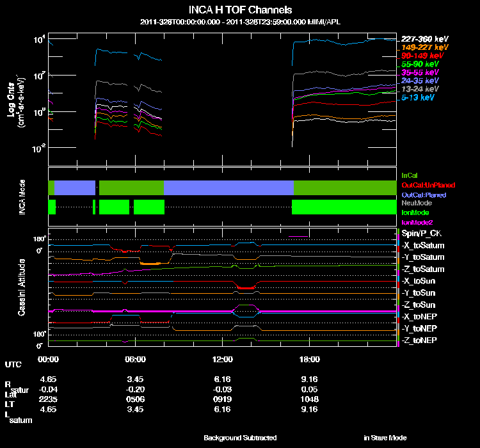Click the -Y_toSun attitude label
This screenshot has height=448, width=480.
(418, 292)
